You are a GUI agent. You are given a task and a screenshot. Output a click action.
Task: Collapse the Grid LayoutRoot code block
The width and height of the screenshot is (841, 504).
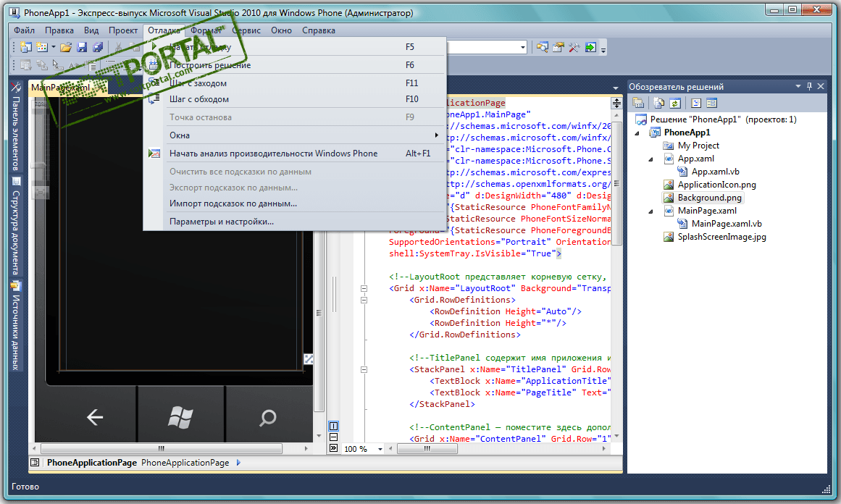click(364, 288)
